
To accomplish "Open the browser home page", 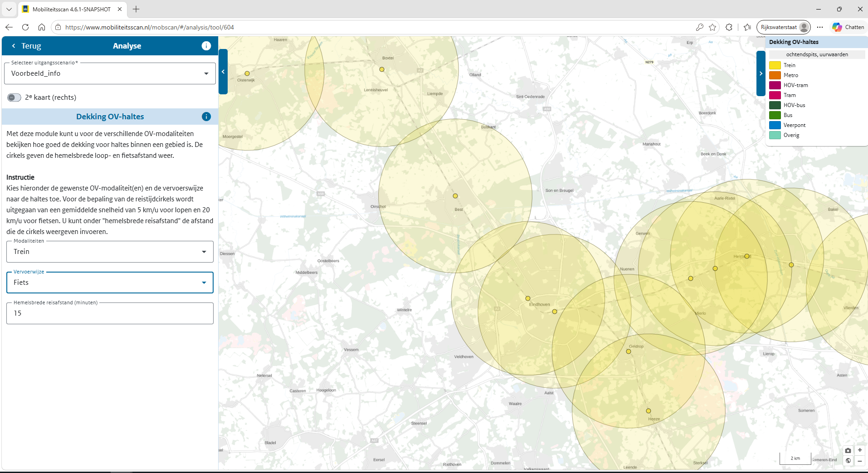I will coord(42,27).
